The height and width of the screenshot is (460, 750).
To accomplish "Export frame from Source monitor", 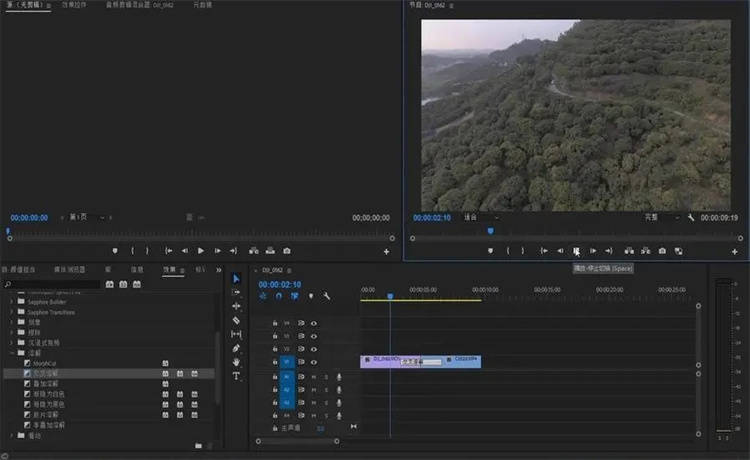I will 287,251.
